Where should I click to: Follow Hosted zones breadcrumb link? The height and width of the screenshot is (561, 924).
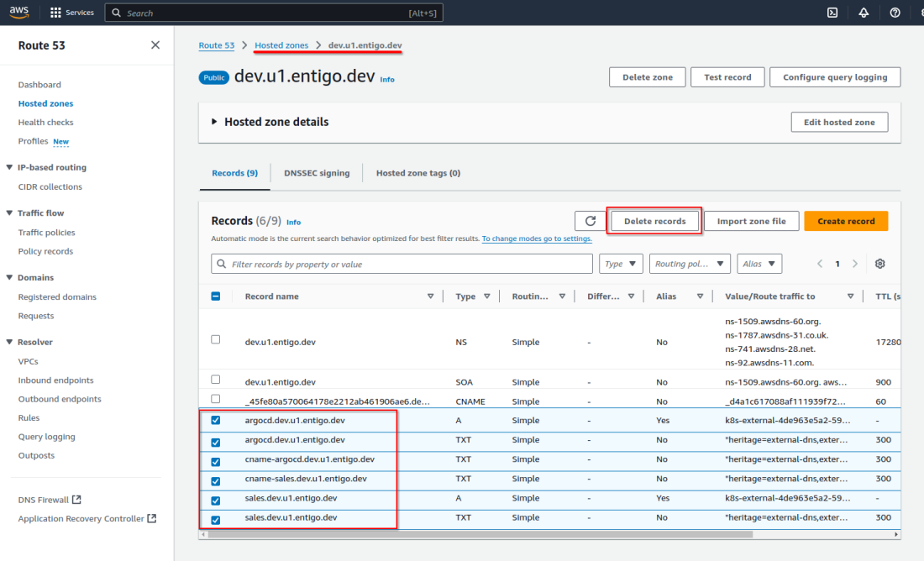click(x=281, y=45)
